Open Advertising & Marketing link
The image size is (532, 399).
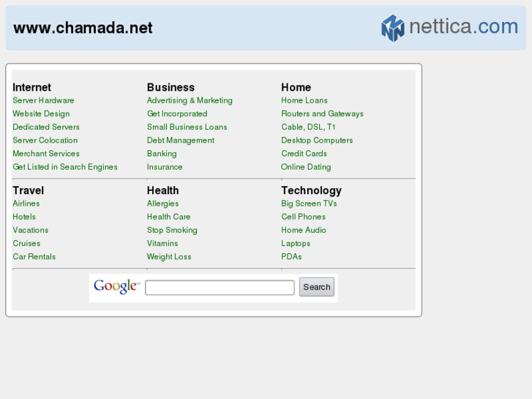click(x=190, y=100)
